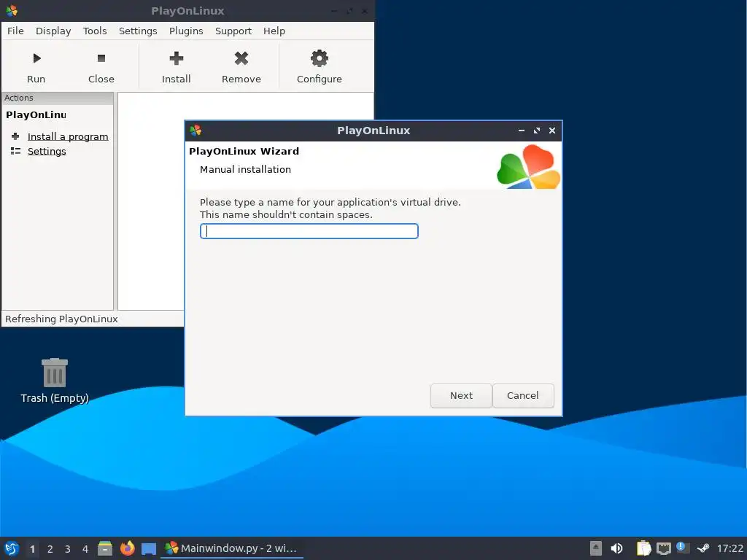
Task: Click the 'Install a program' link
Action: 68,136
